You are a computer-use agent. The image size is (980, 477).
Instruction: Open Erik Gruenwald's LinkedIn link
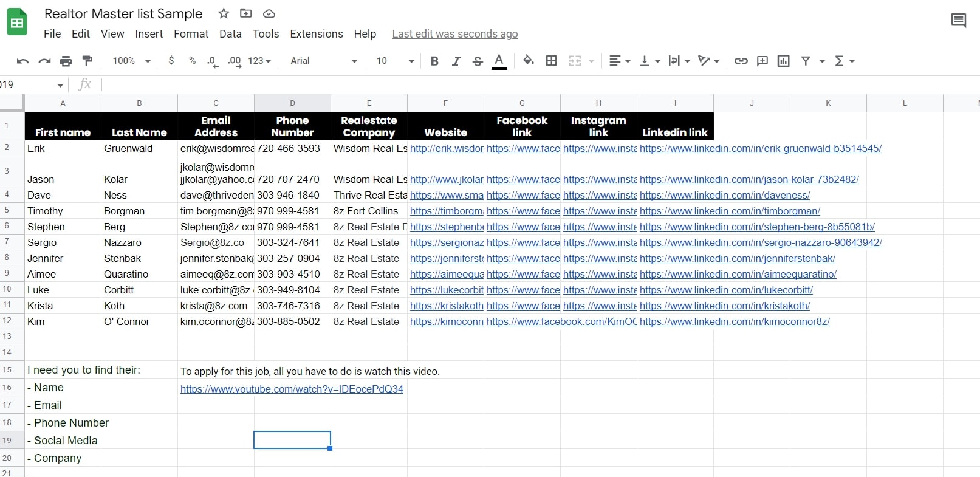pyautogui.click(x=760, y=148)
